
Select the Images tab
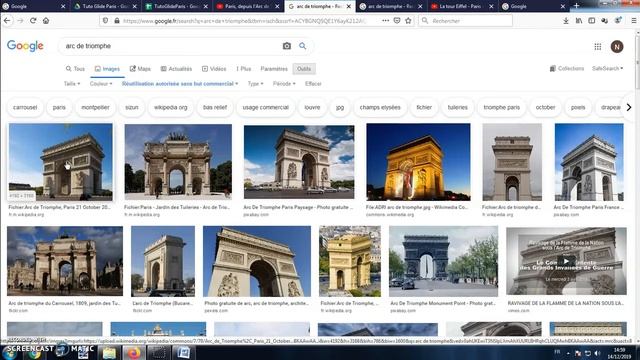click(x=107, y=69)
